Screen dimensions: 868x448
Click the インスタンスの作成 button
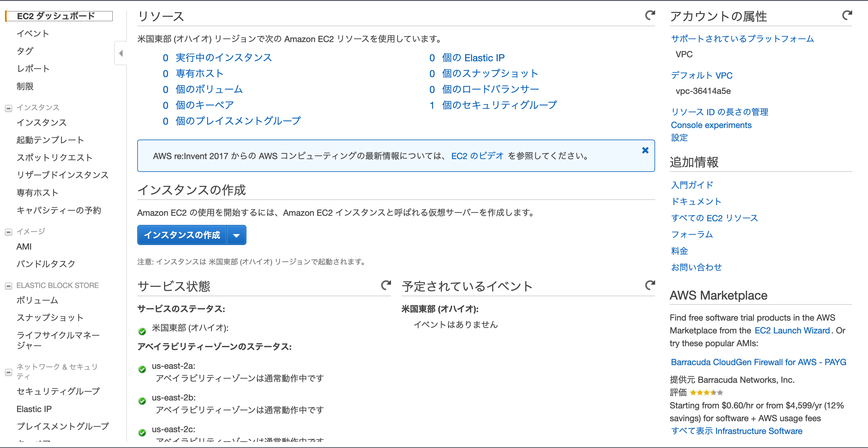[182, 235]
